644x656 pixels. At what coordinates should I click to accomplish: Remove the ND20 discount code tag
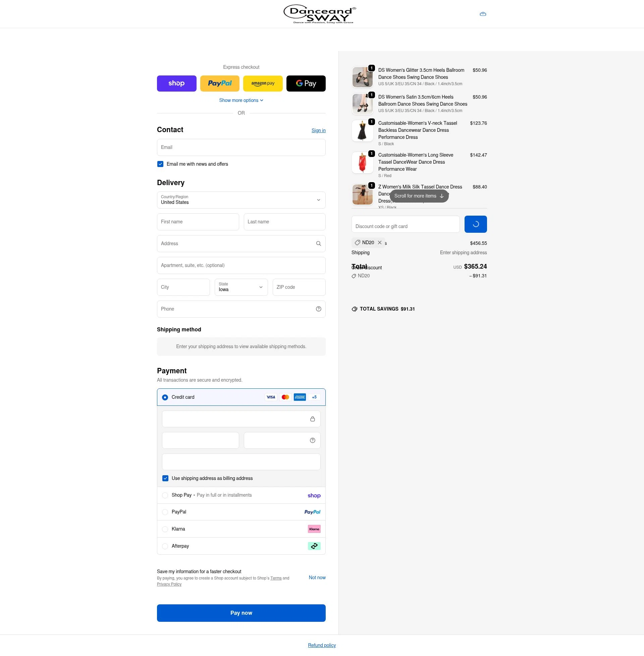coord(380,242)
